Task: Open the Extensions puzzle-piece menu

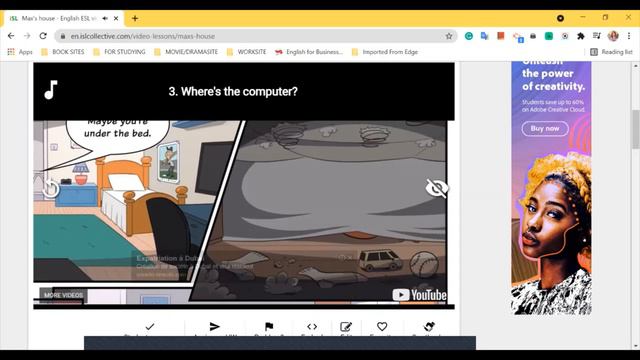Action: pos(581,36)
